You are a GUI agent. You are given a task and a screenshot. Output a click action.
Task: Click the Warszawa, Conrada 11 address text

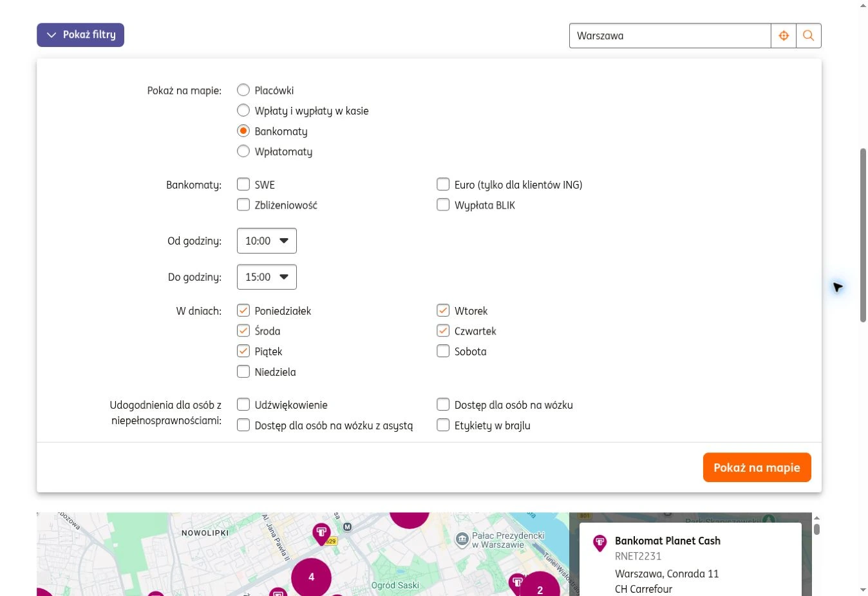point(666,573)
